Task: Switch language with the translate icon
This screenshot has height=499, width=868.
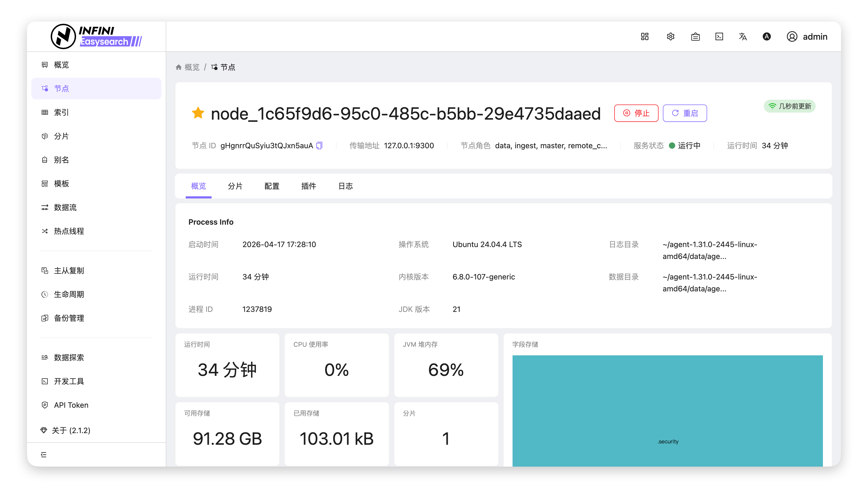Action: point(742,37)
